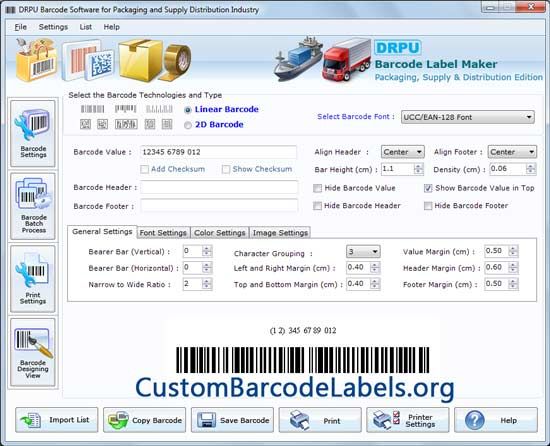
Task: Uncheck Show Barcode Value in Top
Action: pos(428,188)
